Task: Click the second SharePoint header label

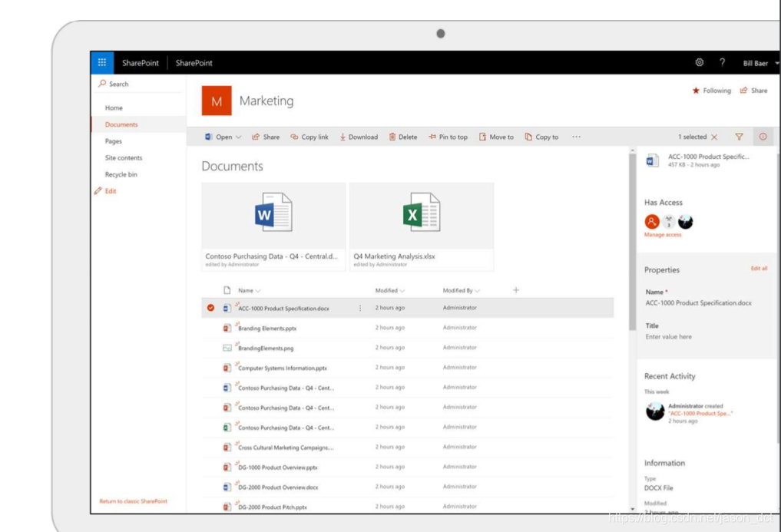Action: click(x=194, y=63)
